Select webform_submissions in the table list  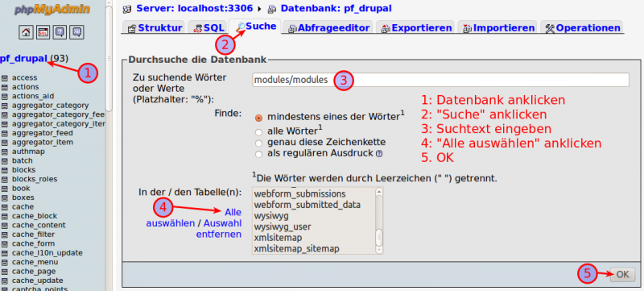(299, 193)
